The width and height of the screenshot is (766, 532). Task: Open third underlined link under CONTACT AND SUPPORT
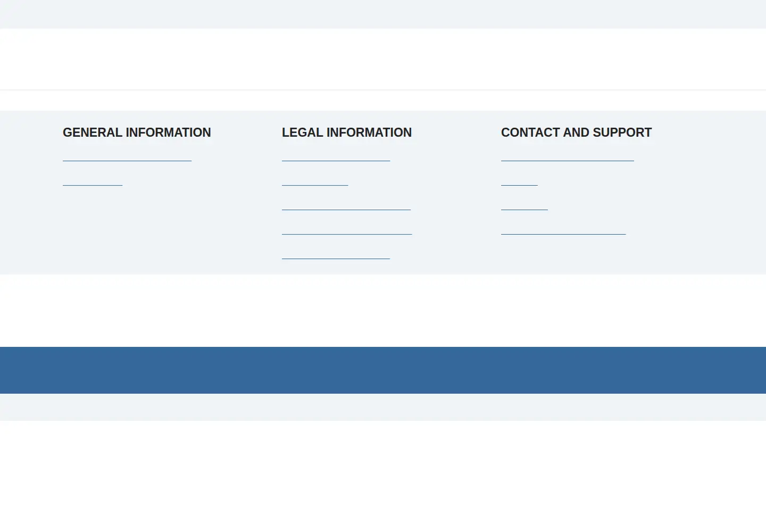pyautogui.click(x=524, y=204)
